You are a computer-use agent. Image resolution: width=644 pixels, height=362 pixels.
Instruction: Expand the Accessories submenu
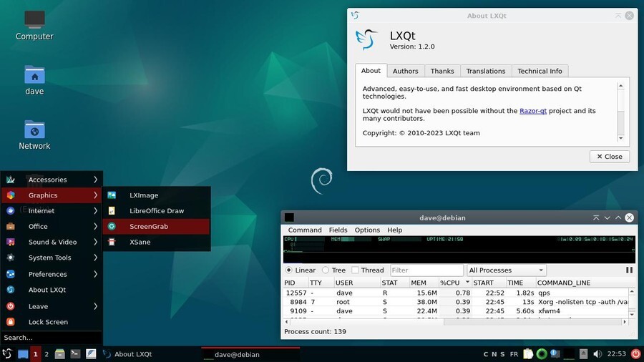tap(52, 180)
